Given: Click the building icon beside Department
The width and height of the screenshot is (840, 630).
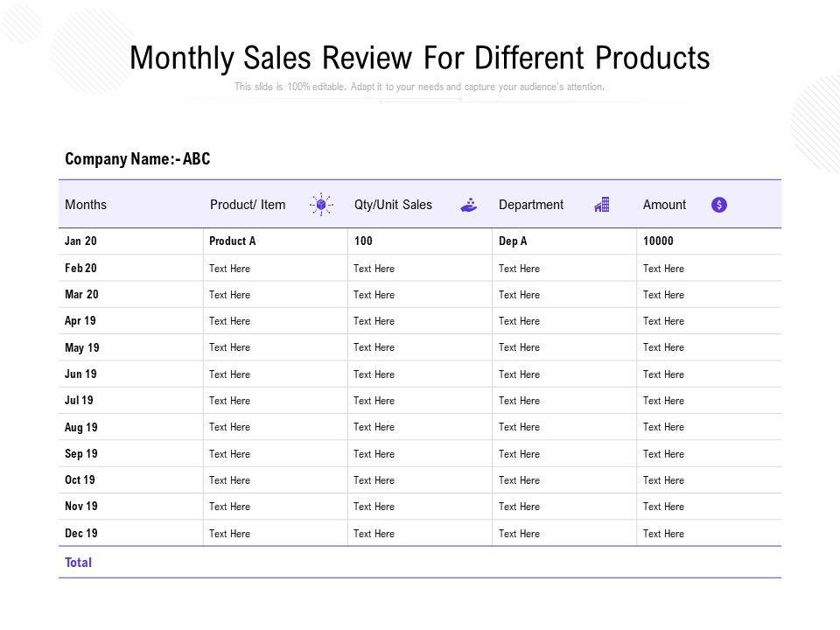Looking at the screenshot, I should click(x=602, y=205).
